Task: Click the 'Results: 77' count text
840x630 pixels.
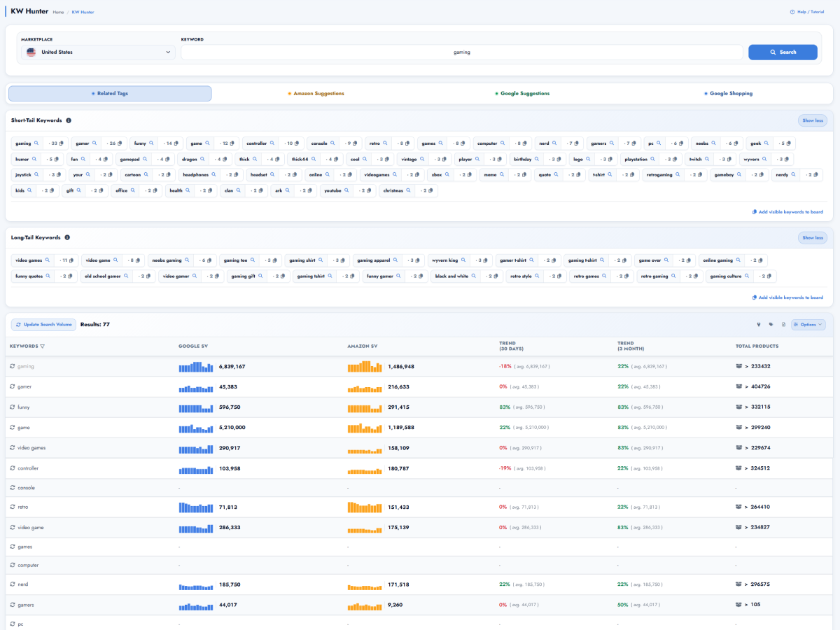Action: click(x=95, y=325)
